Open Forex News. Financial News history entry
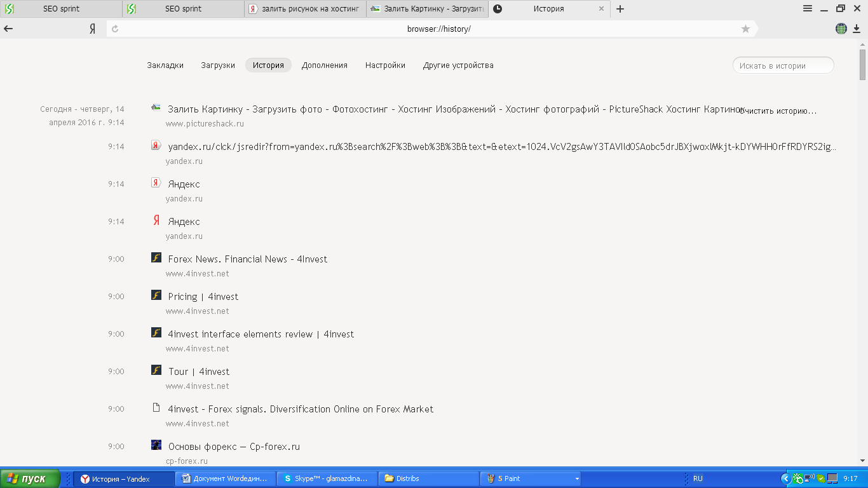Image resolution: width=868 pixels, height=488 pixels. [248, 259]
